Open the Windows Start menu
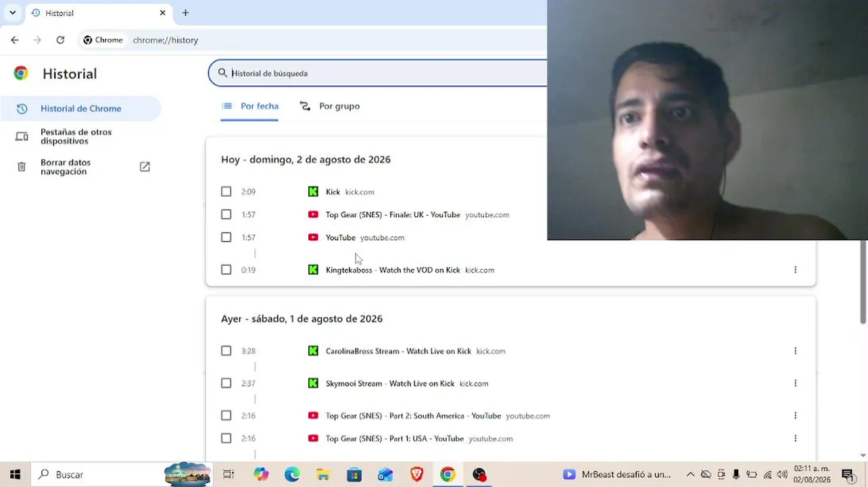Image resolution: width=868 pixels, height=487 pixels. 15,475
